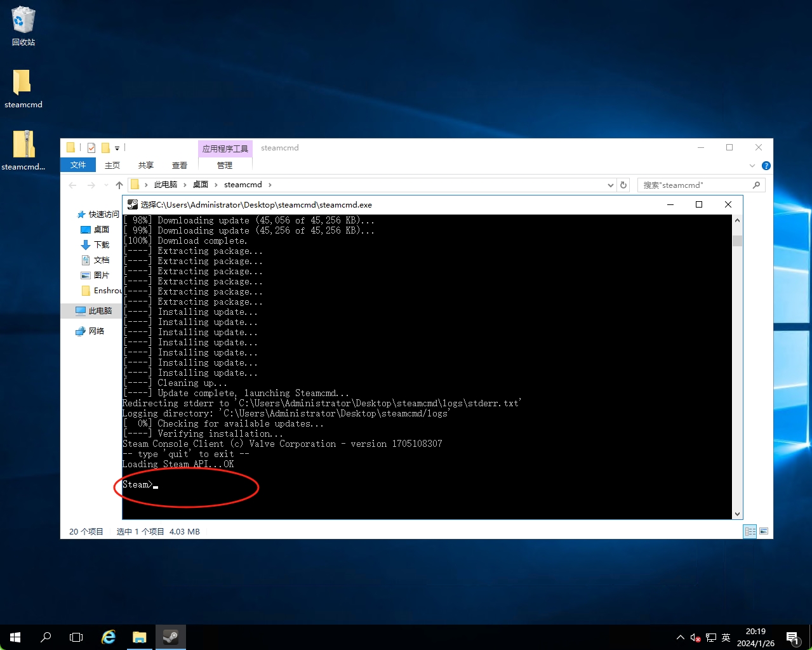Click steamcmd in the address bar breadcrumb
This screenshot has height=650, width=812.
[243, 185]
